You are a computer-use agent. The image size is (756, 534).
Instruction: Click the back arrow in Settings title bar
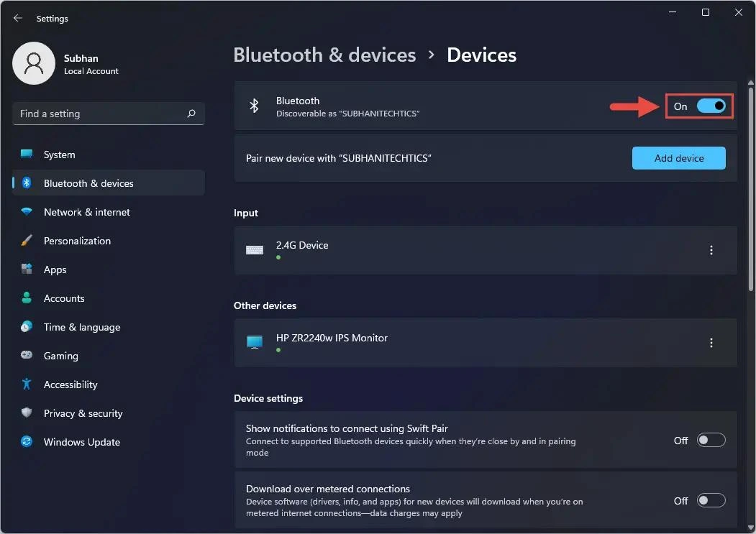[18, 18]
